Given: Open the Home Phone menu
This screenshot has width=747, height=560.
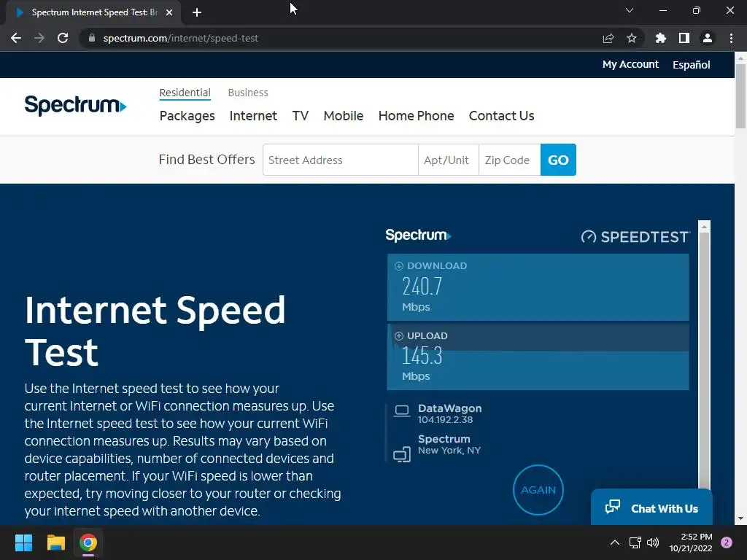Looking at the screenshot, I should [x=416, y=116].
